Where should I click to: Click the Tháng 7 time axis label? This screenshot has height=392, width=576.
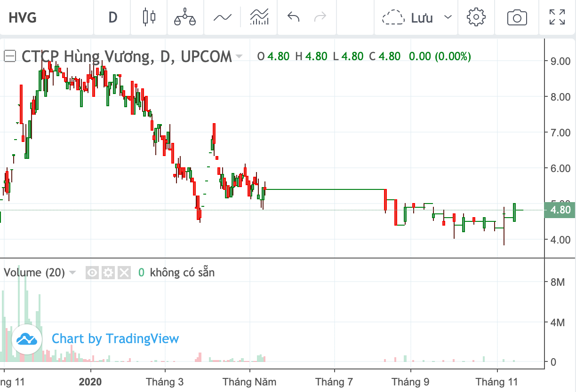pyautogui.click(x=335, y=382)
